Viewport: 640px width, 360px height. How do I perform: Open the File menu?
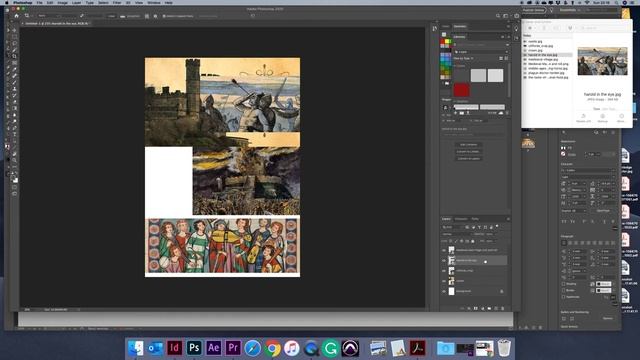coord(40,2)
